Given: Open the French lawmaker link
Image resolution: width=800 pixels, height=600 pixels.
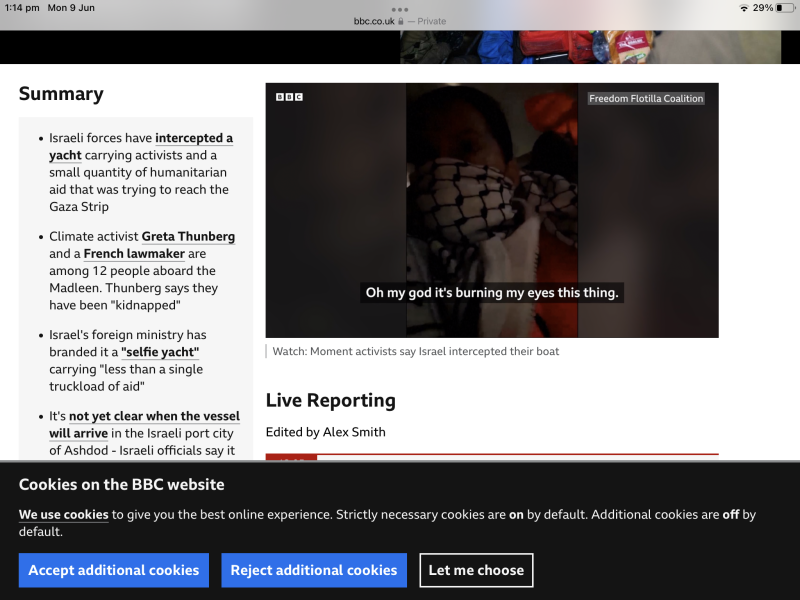Looking at the screenshot, I should point(134,254).
